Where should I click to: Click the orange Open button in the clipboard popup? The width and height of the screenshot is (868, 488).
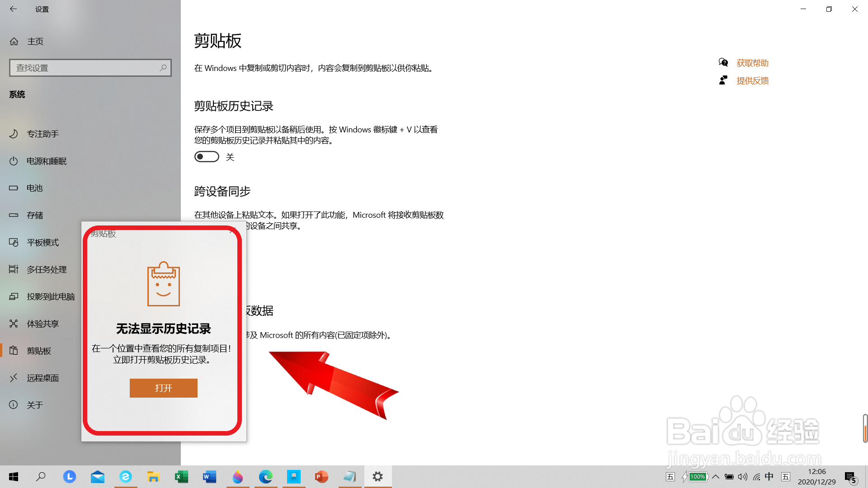163,388
